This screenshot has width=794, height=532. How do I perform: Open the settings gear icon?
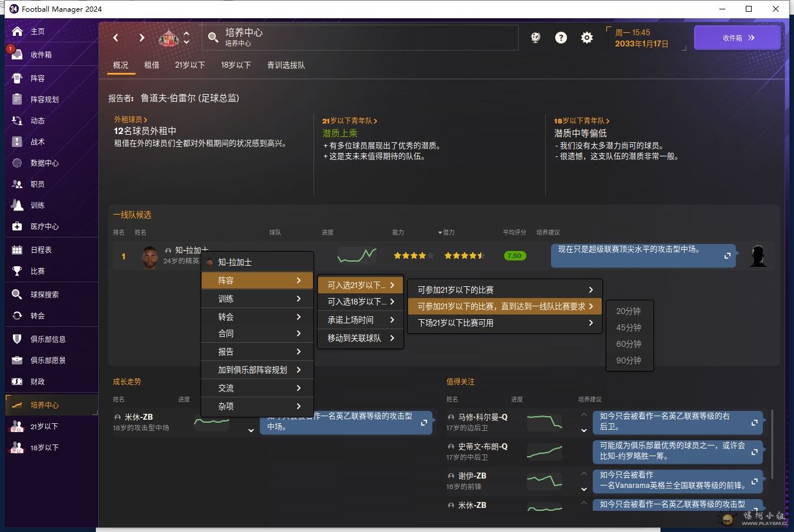[x=587, y=38]
